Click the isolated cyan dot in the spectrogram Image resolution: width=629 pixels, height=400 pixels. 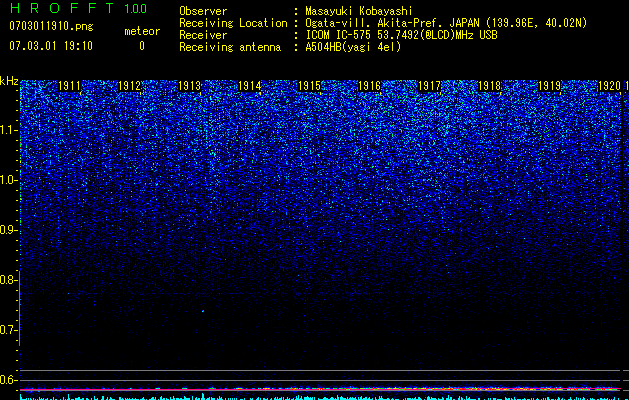pos(203,311)
